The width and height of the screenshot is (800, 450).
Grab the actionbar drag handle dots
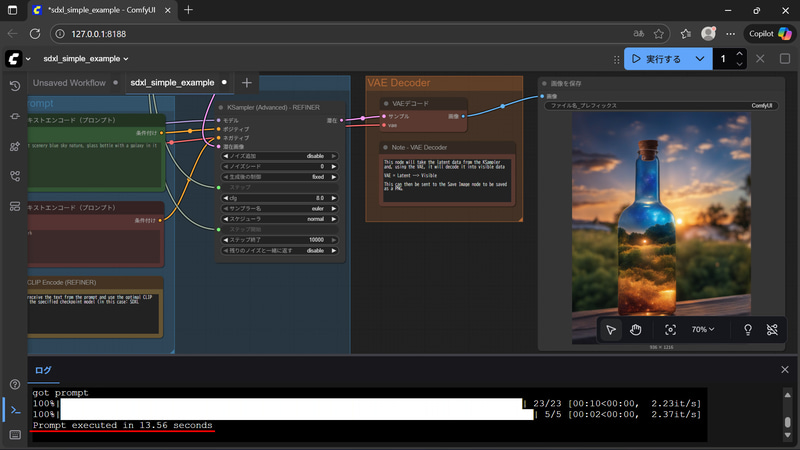point(616,59)
